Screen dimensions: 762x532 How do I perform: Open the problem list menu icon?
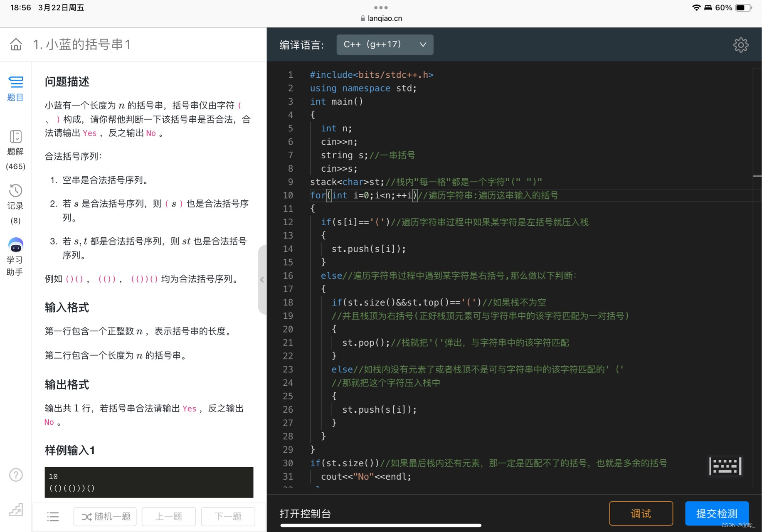(x=53, y=517)
